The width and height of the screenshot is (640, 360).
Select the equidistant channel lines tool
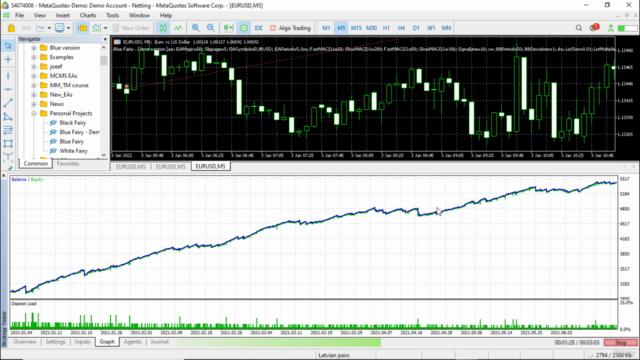coord(8,130)
